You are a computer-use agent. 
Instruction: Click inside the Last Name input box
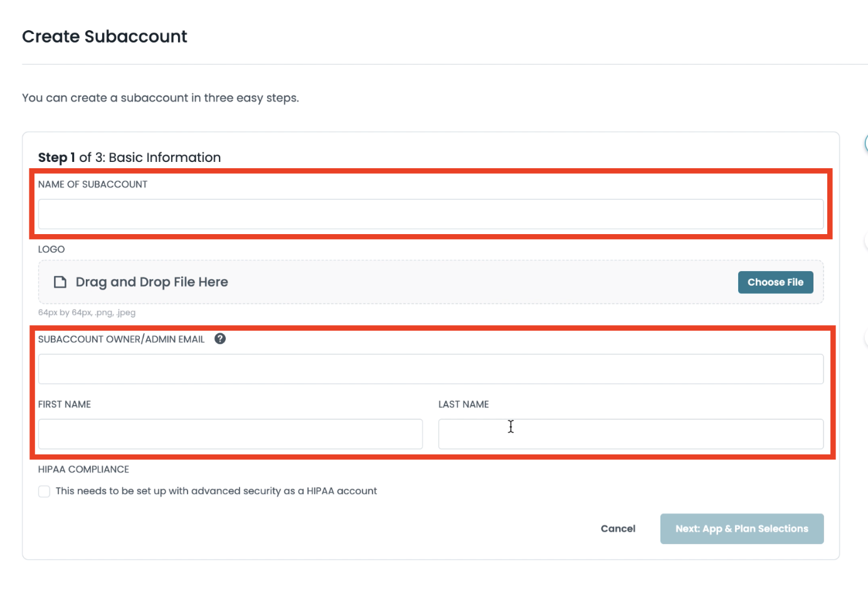click(630, 434)
